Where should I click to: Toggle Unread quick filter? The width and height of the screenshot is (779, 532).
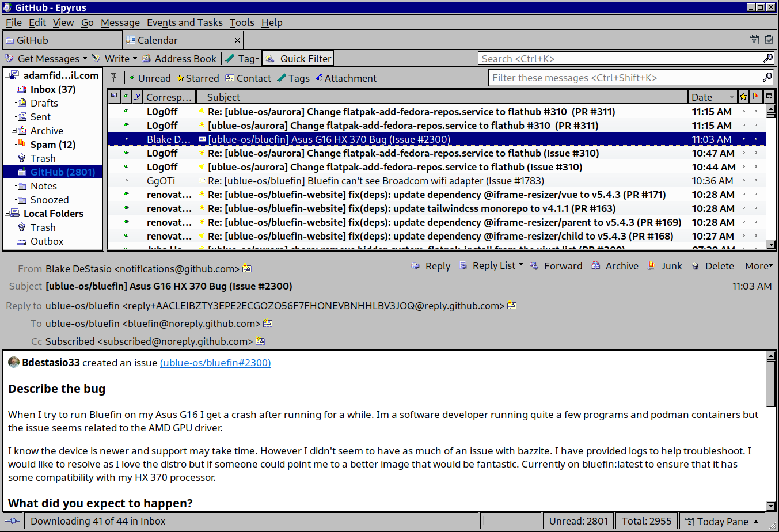(150, 78)
